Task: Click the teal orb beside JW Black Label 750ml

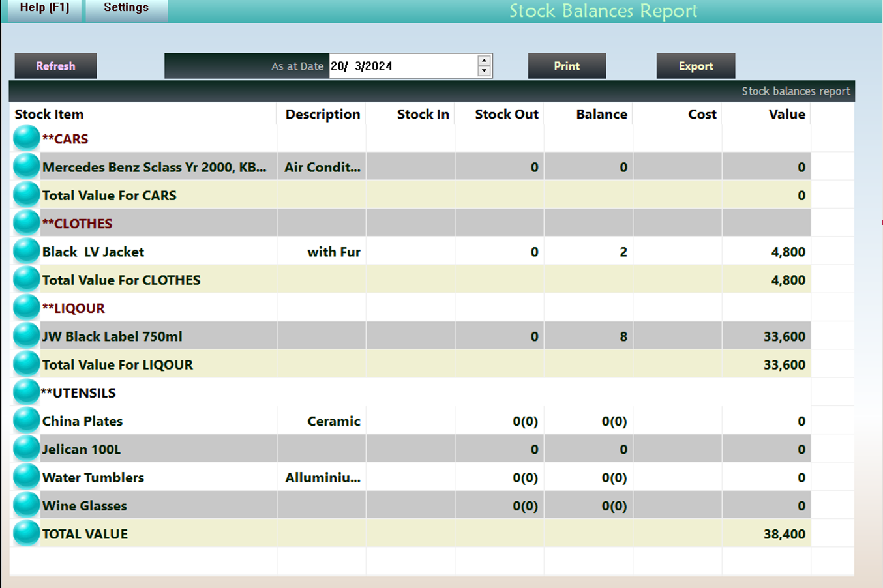Action: [x=26, y=336]
